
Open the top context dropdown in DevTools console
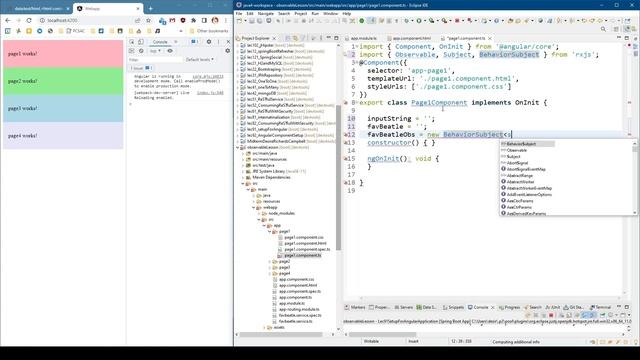(155, 51)
